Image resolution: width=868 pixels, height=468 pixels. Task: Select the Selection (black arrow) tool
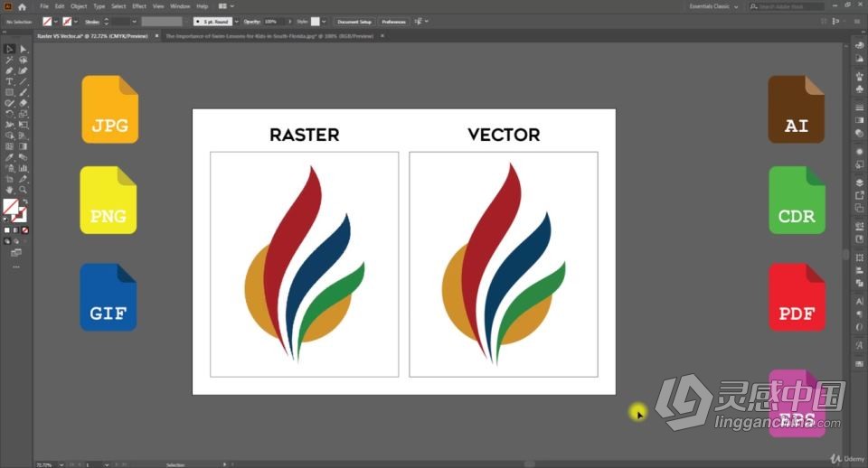tap(9, 49)
